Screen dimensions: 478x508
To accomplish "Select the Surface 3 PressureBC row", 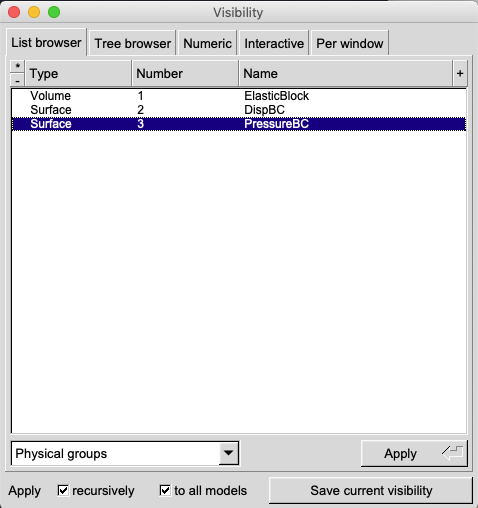I will coord(239,124).
